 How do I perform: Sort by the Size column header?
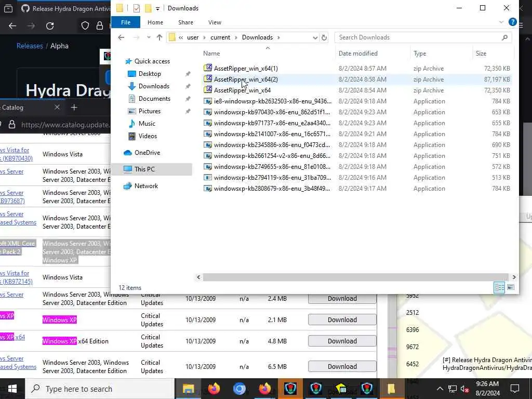coord(481,54)
